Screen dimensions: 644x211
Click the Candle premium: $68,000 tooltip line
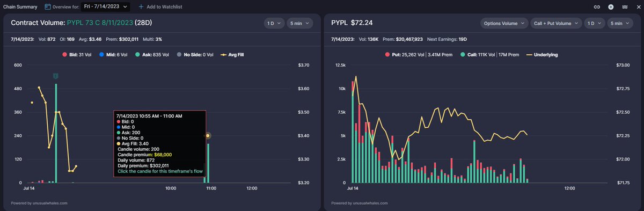[145, 155]
